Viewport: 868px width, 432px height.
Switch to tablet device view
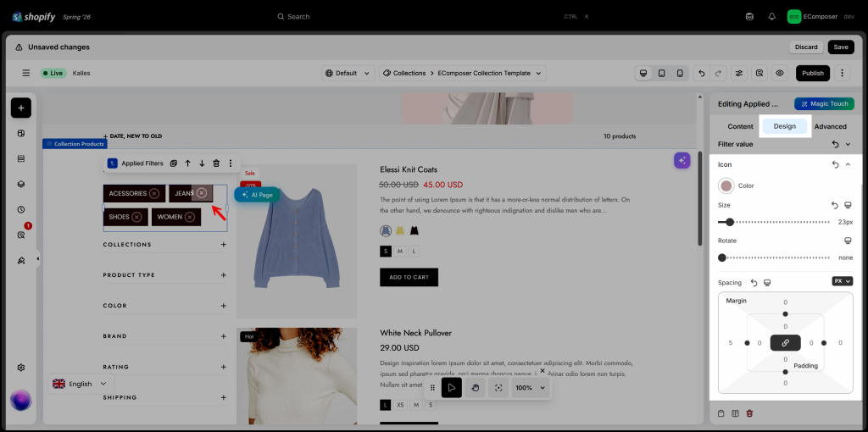(661, 73)
